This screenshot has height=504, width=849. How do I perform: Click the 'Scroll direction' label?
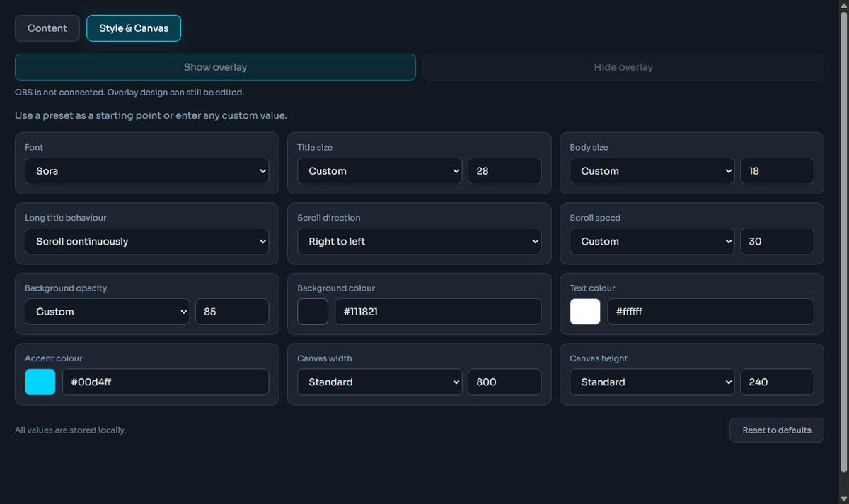tap(329, 218)
